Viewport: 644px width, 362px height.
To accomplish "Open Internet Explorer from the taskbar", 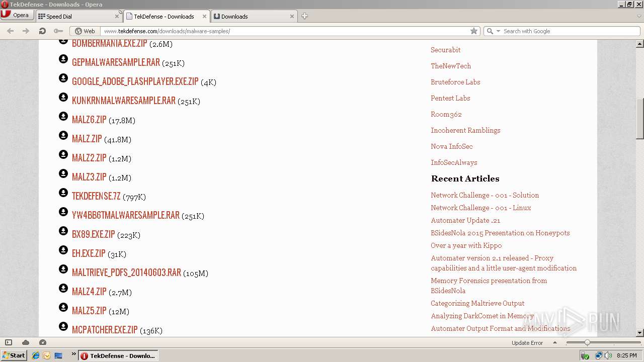I will 36,355.
